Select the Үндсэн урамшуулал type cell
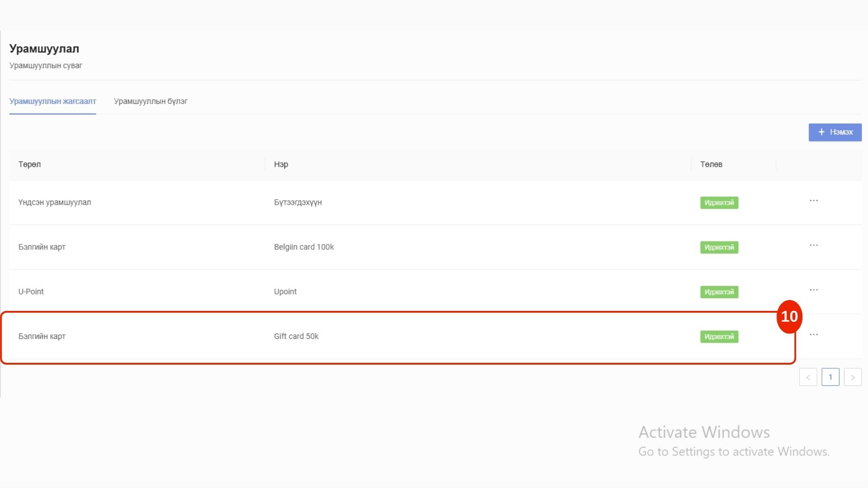 coord(54,202)
